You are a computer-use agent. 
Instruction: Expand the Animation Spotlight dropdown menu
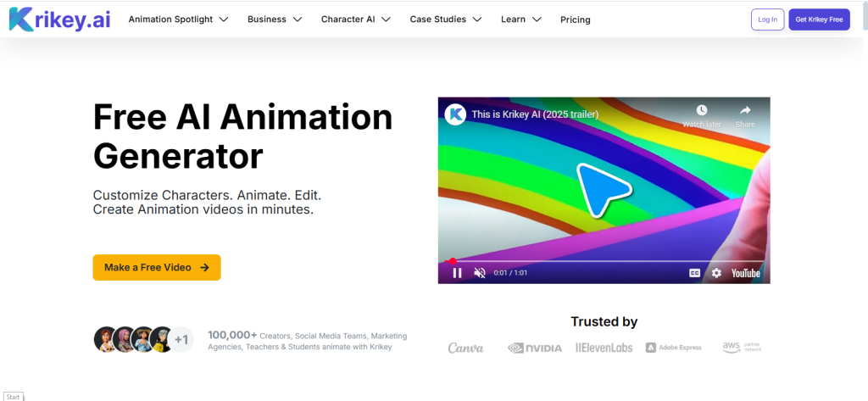tap(178, 19)
